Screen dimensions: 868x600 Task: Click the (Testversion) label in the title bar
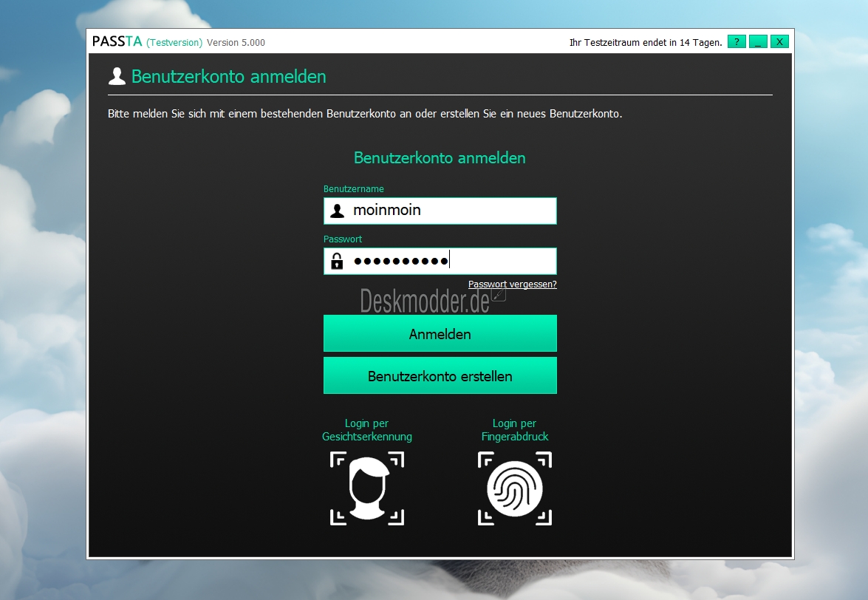pyautogui.click(x=174, y=43)
